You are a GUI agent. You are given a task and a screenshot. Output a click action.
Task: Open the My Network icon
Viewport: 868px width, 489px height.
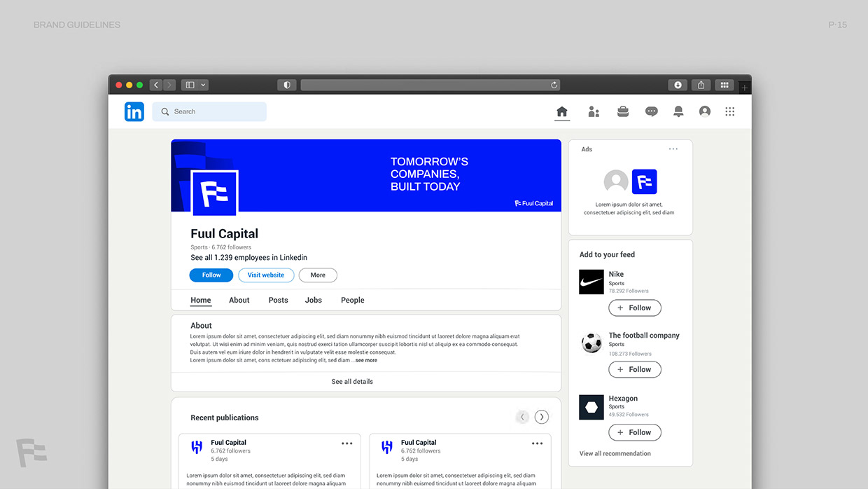(x=594, y=111)
